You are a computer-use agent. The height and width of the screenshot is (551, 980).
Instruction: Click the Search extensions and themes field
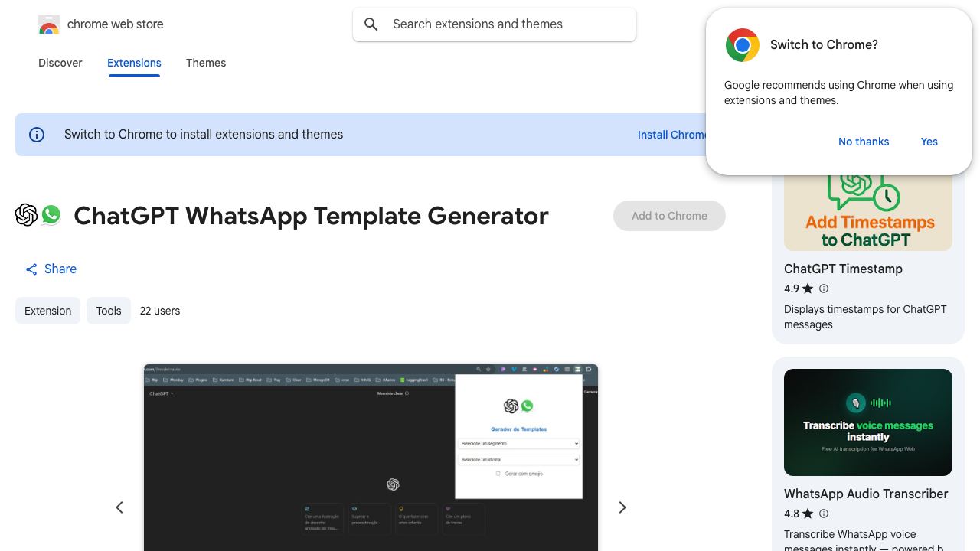tap(495, 24)
